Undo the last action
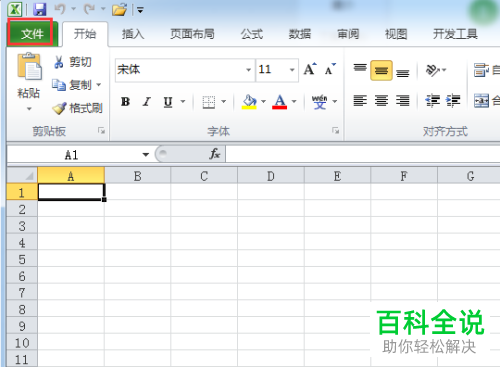Screen dimensions: 500x367 [60, 9]
